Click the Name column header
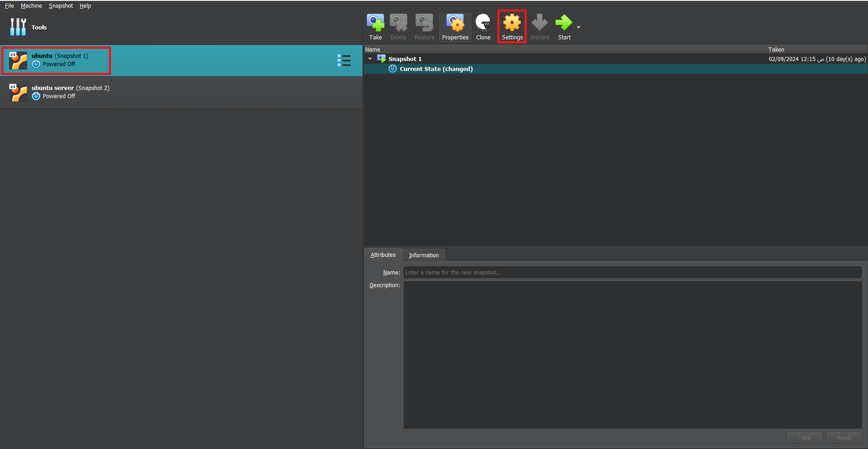This screenshot has width=868, height=449. click(x=565, y=50)
